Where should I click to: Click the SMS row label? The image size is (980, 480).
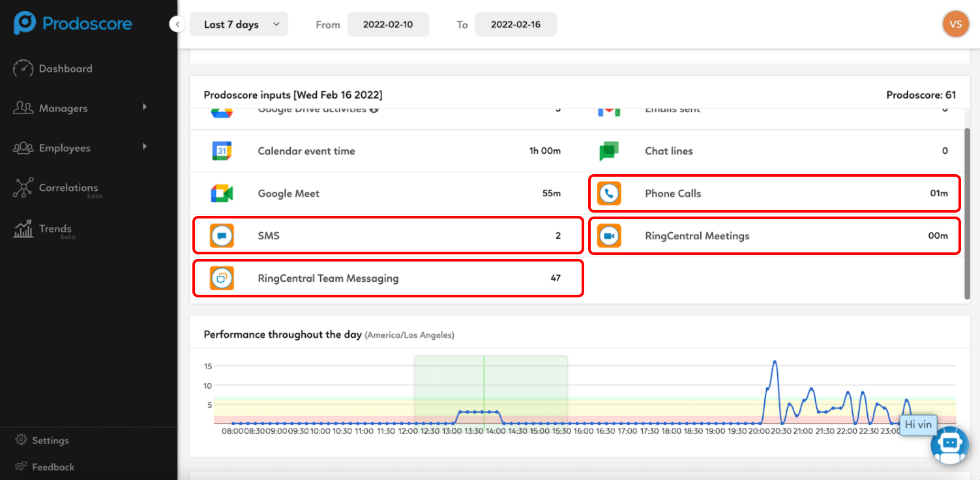click(269, 235)
